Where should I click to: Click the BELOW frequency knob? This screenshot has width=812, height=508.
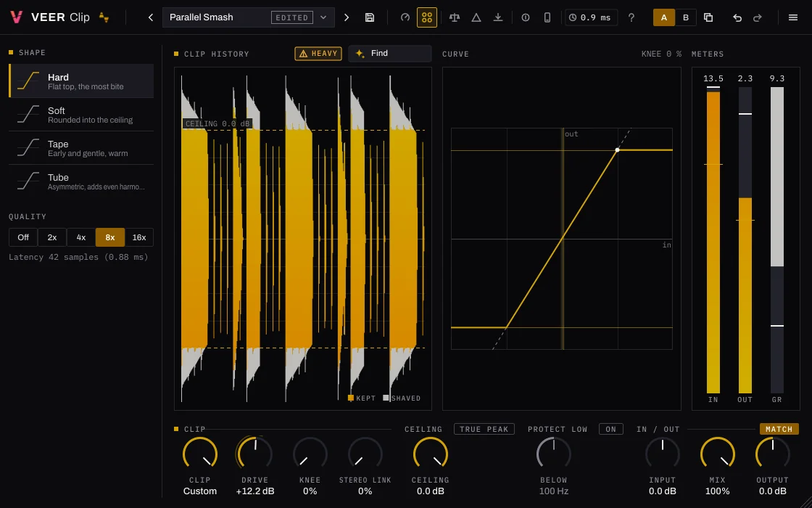pyautogui.click(x=554, y=454)
